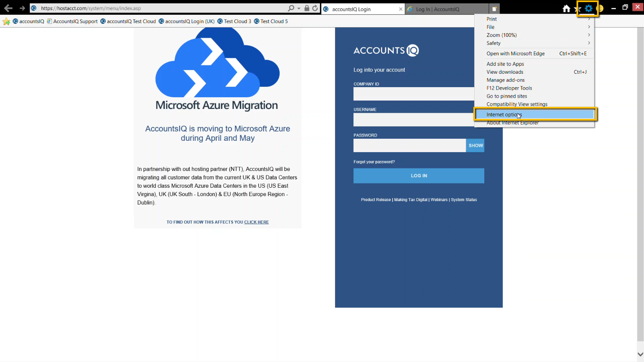644x362 pixels.
Task: Open the Test Cloud 3 bookmark
Action: point(234,21)
